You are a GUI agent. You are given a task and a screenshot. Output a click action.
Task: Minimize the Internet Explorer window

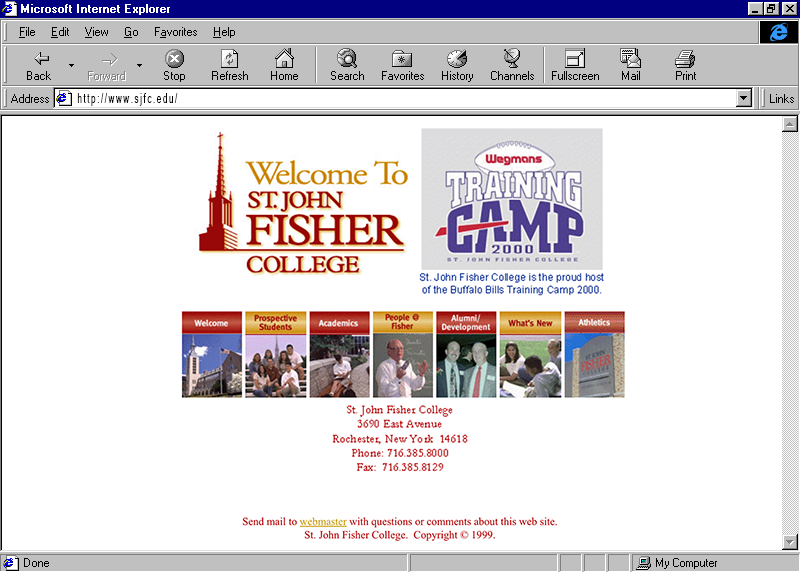pos(755,9)
